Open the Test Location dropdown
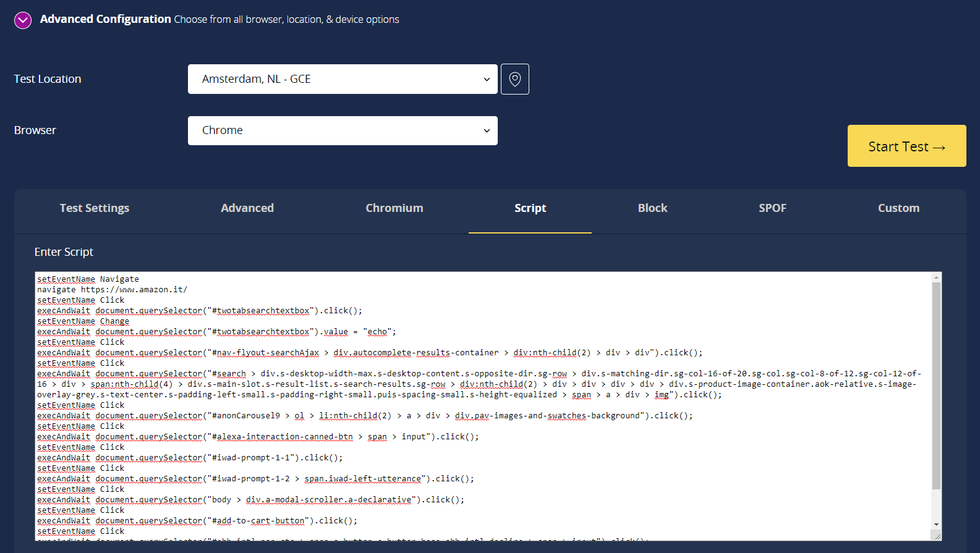980x553 pixels. [343, 79]
